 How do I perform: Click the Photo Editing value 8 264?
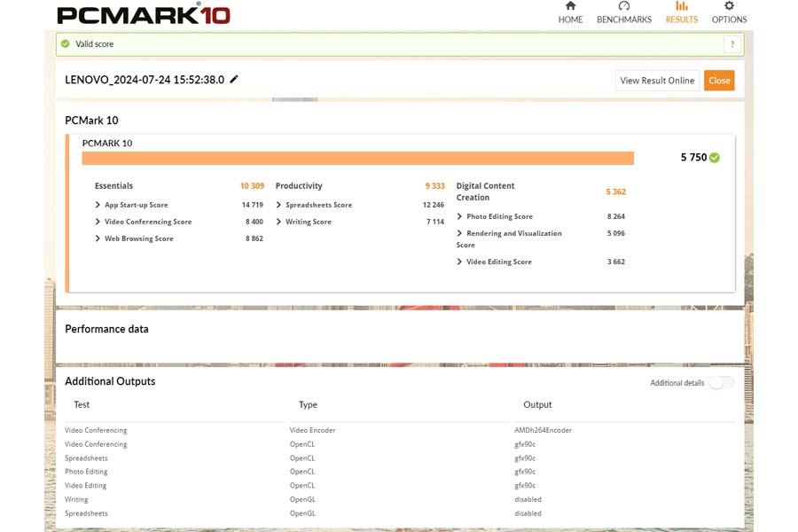pos(616,216)
